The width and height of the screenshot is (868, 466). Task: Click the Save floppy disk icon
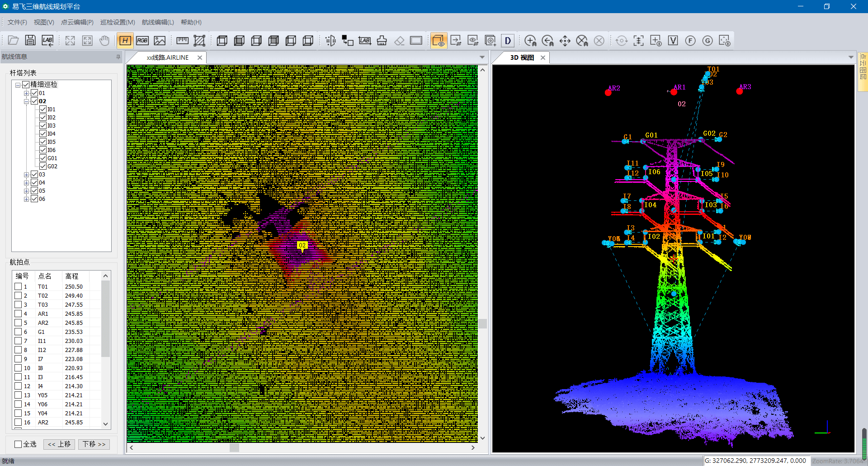[30, 40]
